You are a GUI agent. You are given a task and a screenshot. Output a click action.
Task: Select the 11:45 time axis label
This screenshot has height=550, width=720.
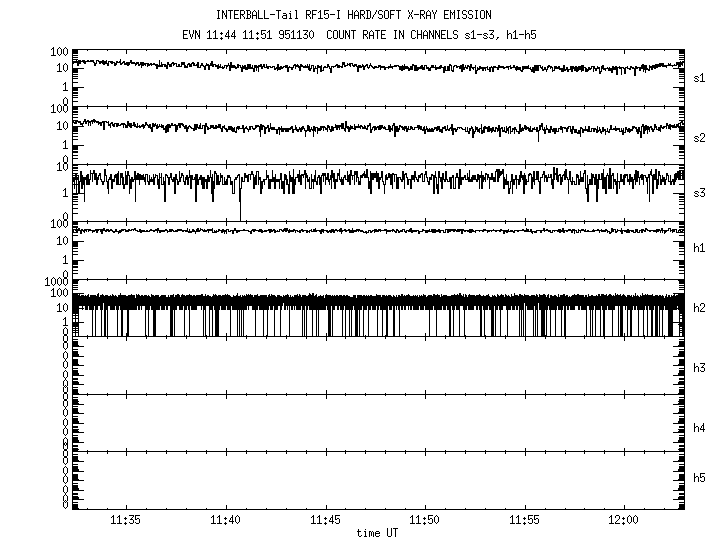pyautogui.click(x=325, y=521)
